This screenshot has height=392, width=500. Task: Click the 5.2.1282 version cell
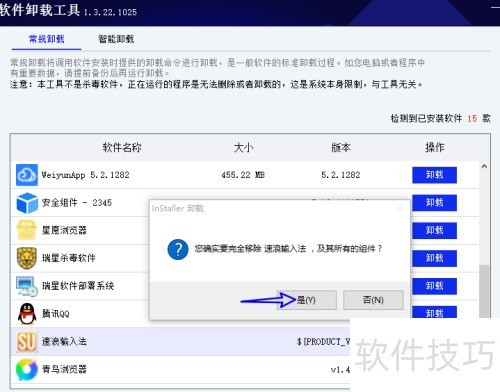341,175
